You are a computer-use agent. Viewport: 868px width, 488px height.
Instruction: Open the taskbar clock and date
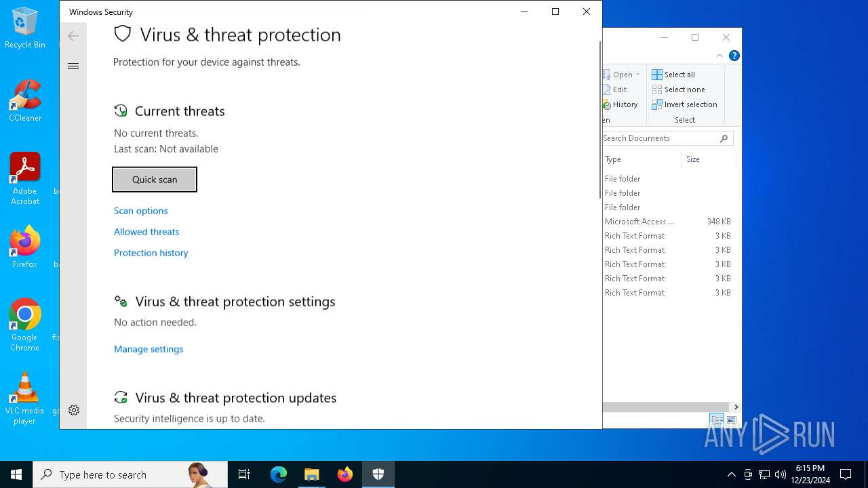(x=810, y=474)
